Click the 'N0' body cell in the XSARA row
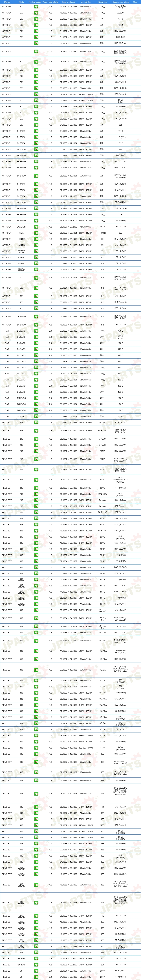The width and height of the screenshot is (141, 980). click(x=102, y=263)
